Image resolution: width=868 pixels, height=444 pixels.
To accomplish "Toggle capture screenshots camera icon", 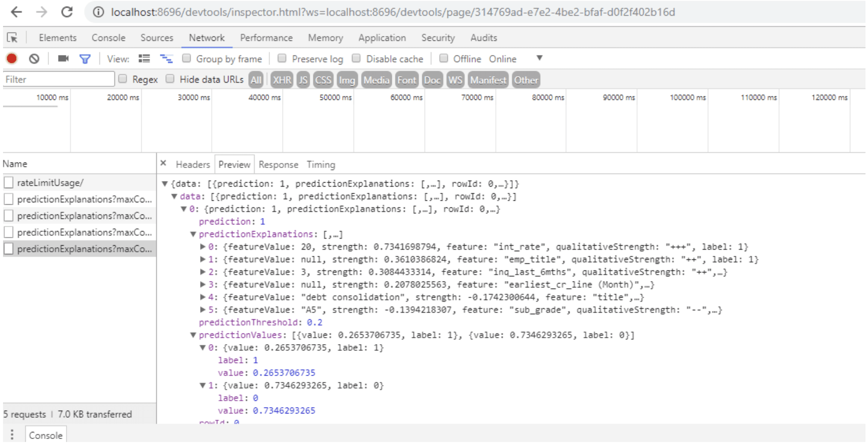I will (x=63, y=59).
